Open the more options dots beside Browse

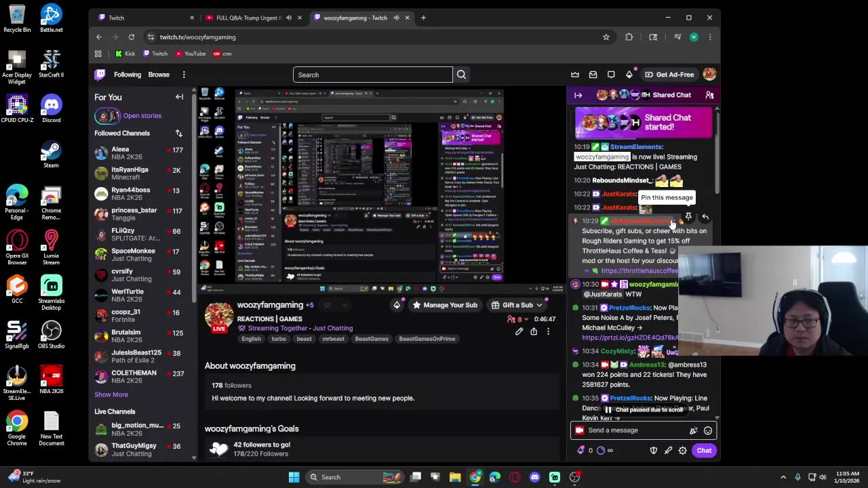[x=184, y=75]
